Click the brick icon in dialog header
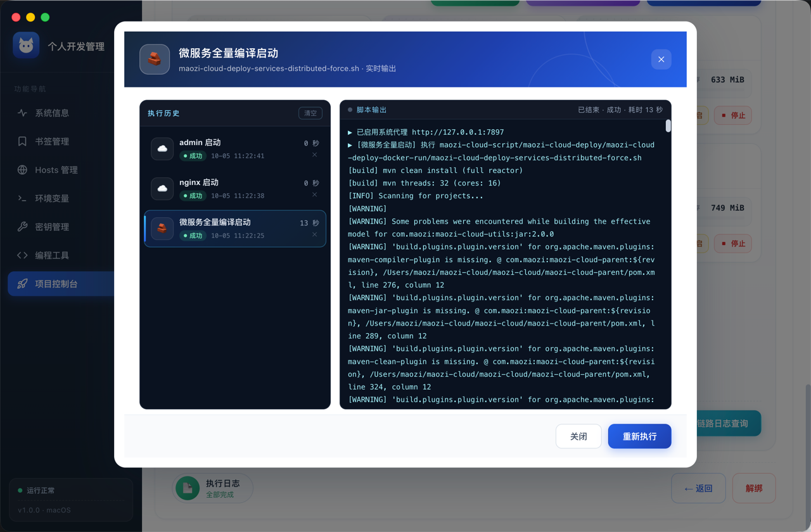811x532 pixels. click(155, 60)
